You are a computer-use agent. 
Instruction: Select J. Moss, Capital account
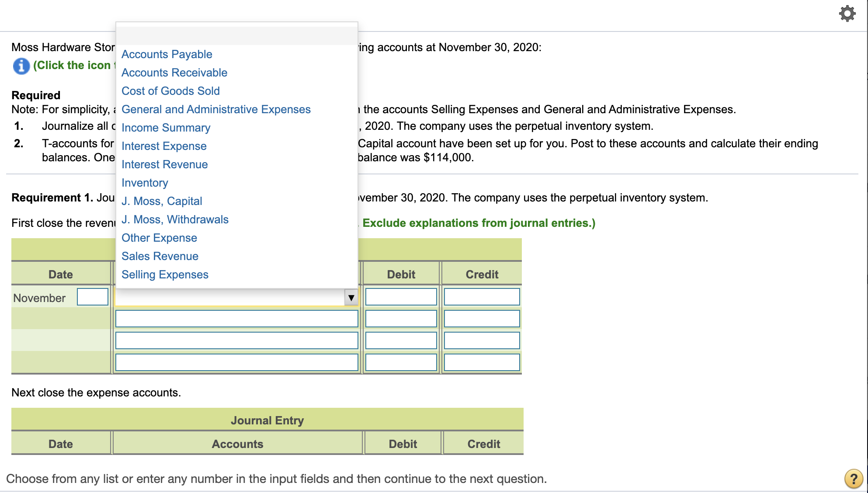pos(162,201)
